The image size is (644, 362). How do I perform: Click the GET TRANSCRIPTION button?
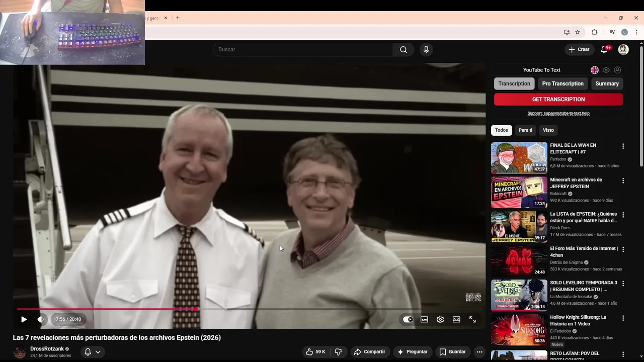(558, 99)
